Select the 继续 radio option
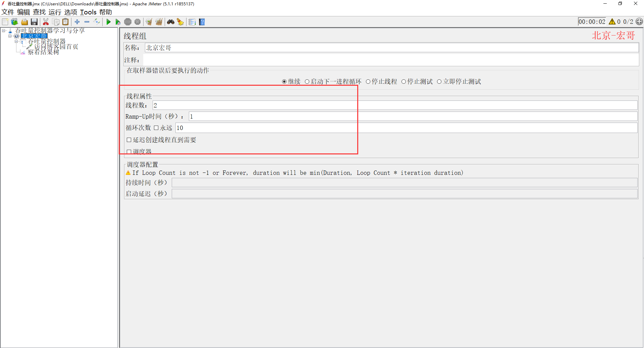Viewport: 644px width, 348px height. point(291,82)
